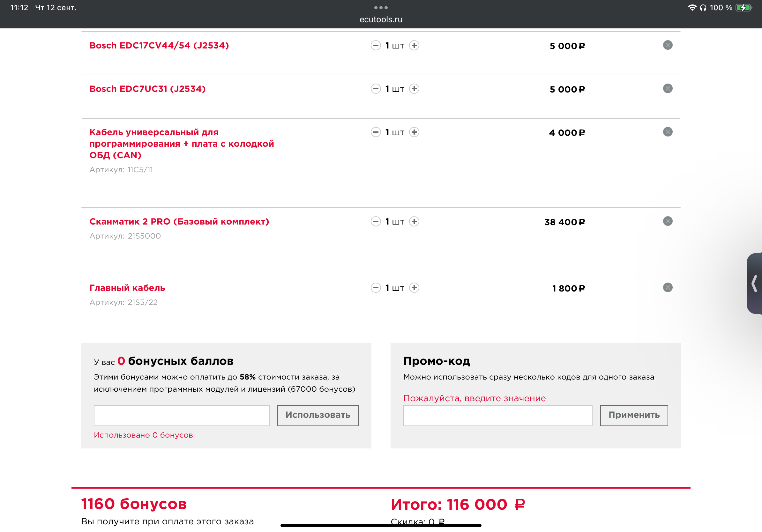This screenshot has width=762, height=532.
Task: Decrease quantity of Bosch EDC17CV44/54
Action: pos(376,45)
